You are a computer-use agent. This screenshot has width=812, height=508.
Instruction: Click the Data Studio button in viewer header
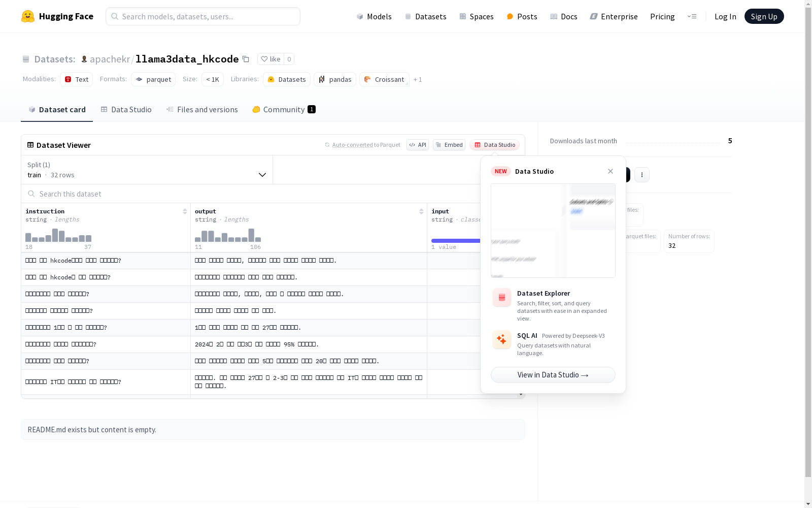494,145
